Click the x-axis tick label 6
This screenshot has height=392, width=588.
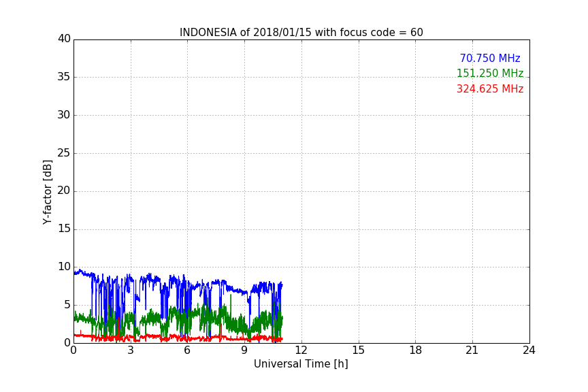pyautogui.click(x=187, y=350)
